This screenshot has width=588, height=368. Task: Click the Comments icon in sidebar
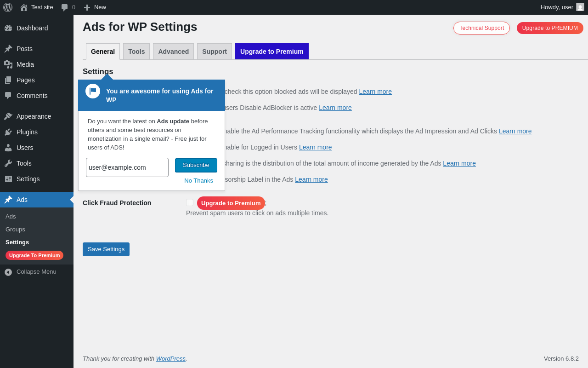pyautogui.click(x=8, y=96)
